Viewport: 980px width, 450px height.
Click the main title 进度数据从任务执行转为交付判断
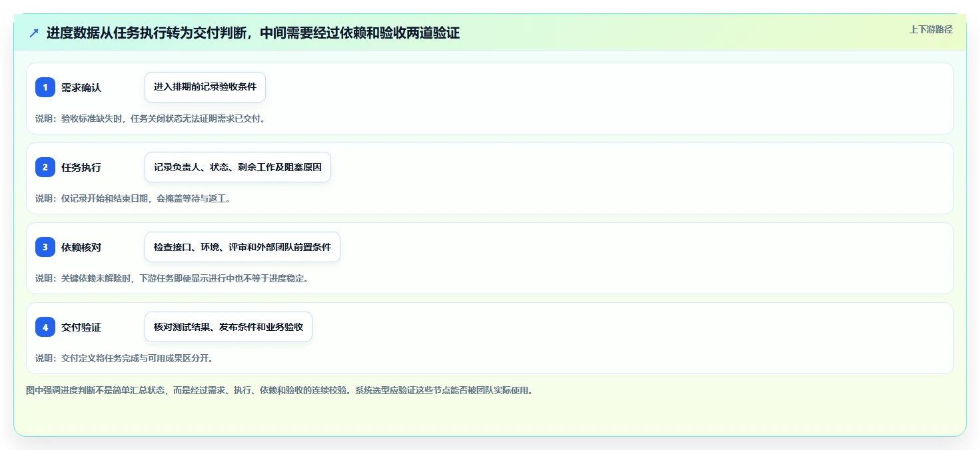253,33
